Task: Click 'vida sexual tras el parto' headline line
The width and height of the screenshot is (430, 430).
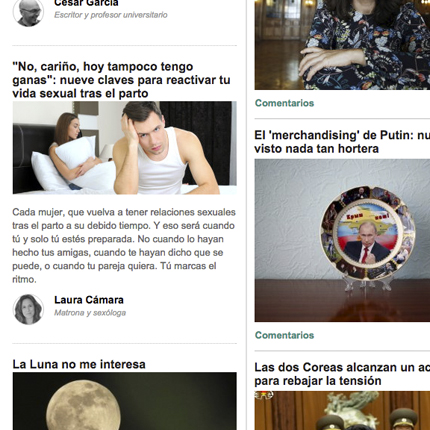Action: tap(80, 93)
